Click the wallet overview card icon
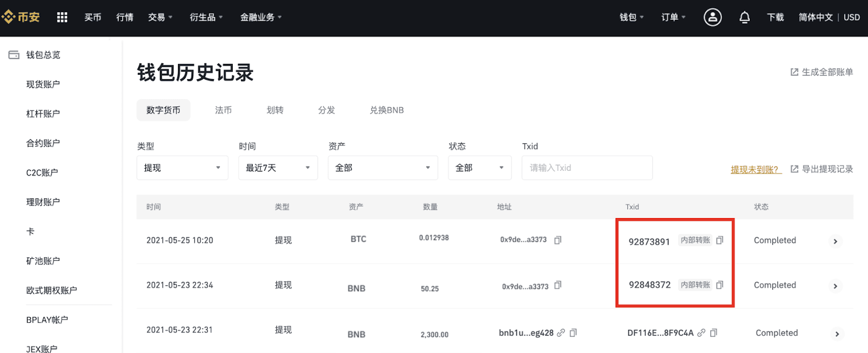This screenshot has height=353, width=868. 14,55
